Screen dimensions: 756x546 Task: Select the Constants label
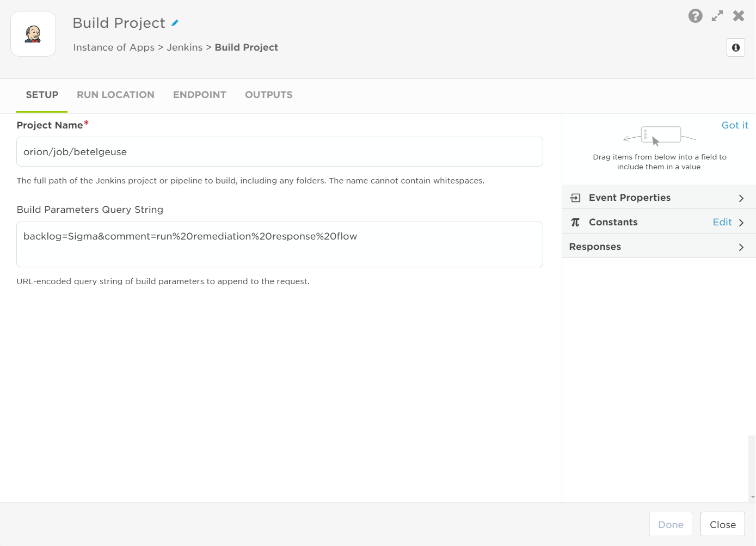coord(613,222)
